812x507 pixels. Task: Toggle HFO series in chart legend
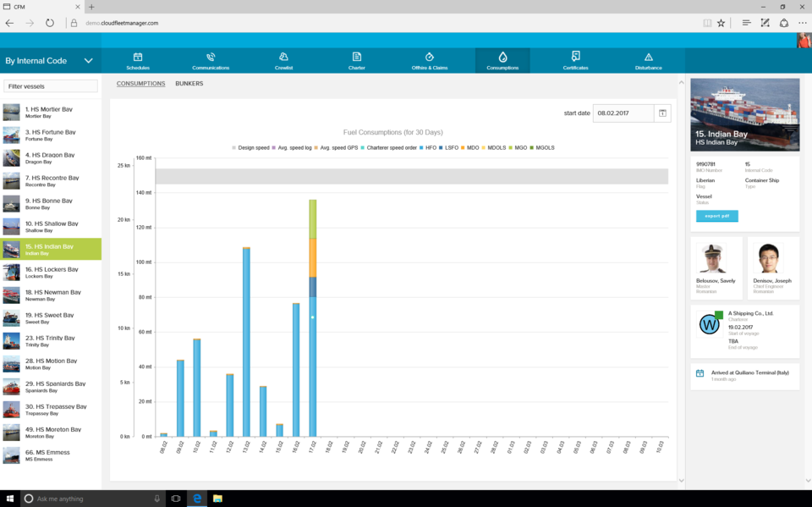tap(431, 147)
